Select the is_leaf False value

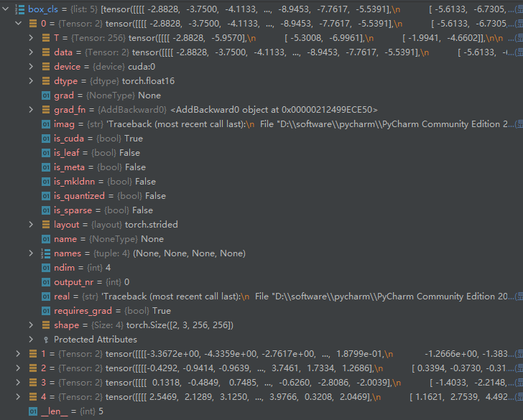(129, 153)
